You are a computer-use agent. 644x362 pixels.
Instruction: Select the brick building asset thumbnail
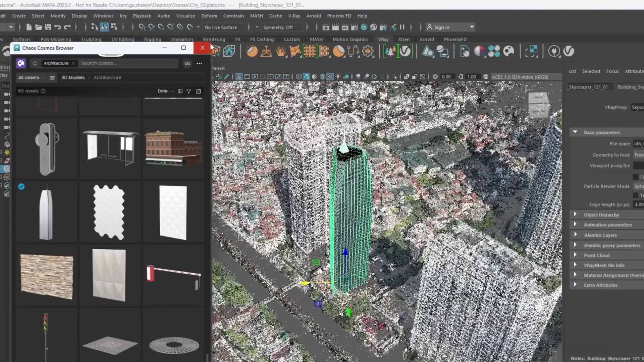pyautogui.click(x=173, y=148)
